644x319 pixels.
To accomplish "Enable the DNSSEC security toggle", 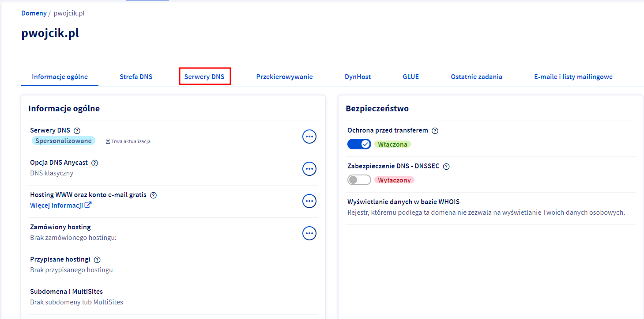I will 359,180.
